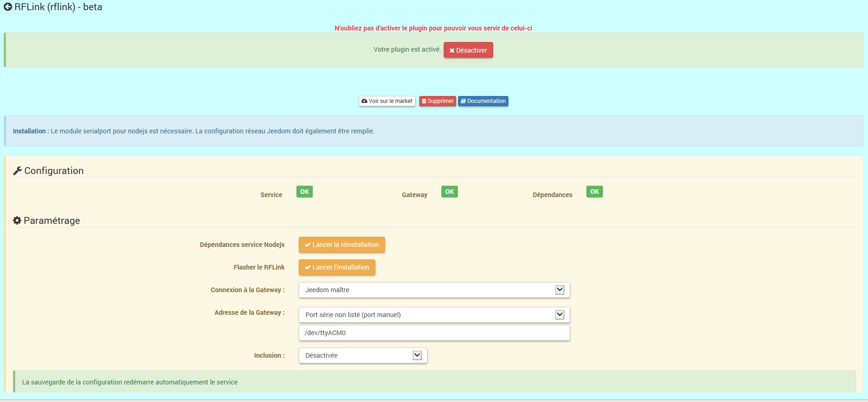The image size is (868, 402).
Task: Click the Service OK status badge
Action: click(x=305, y=192)
